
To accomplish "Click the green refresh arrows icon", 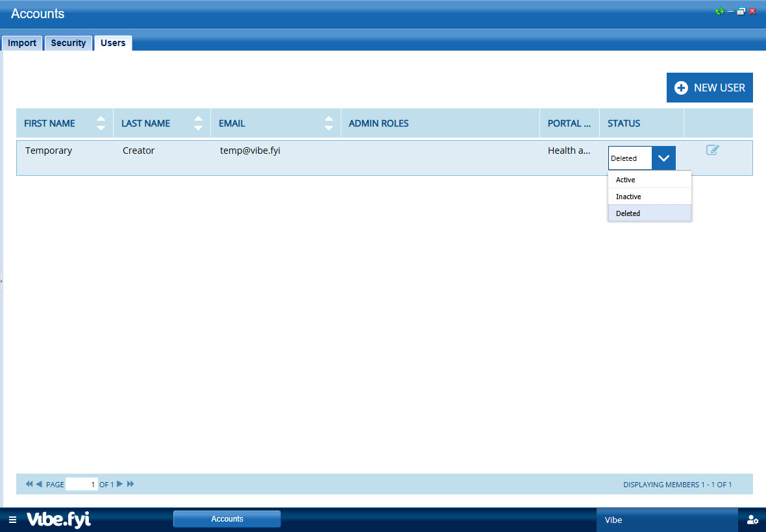I will click(719, 12).
